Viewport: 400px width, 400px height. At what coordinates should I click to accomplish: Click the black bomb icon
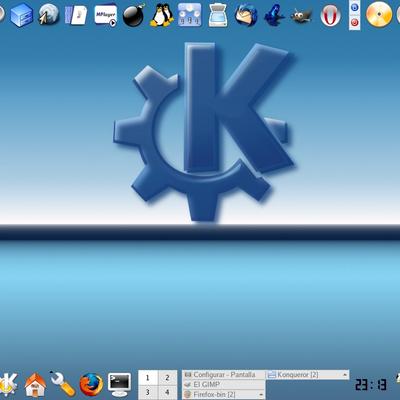(134, 16)
